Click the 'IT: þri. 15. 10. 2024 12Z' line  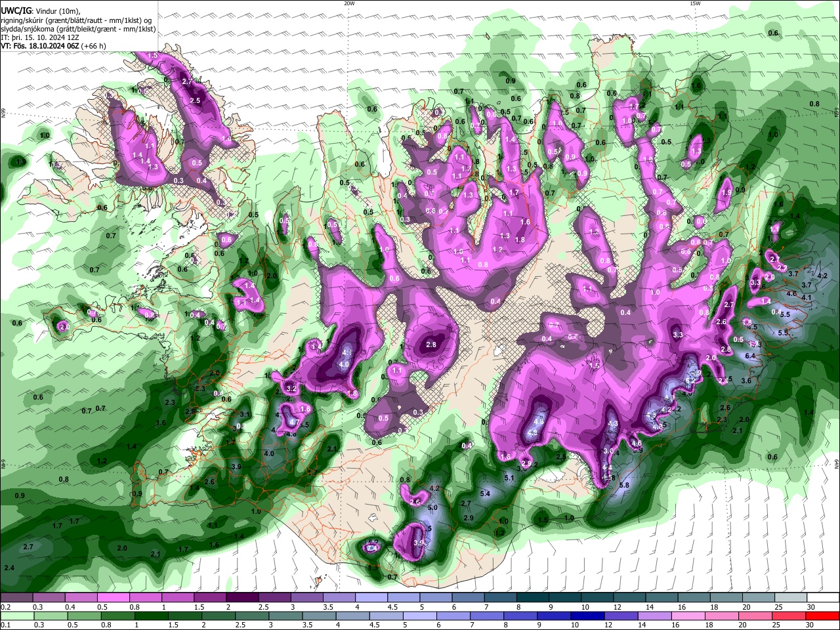(39, 37)
